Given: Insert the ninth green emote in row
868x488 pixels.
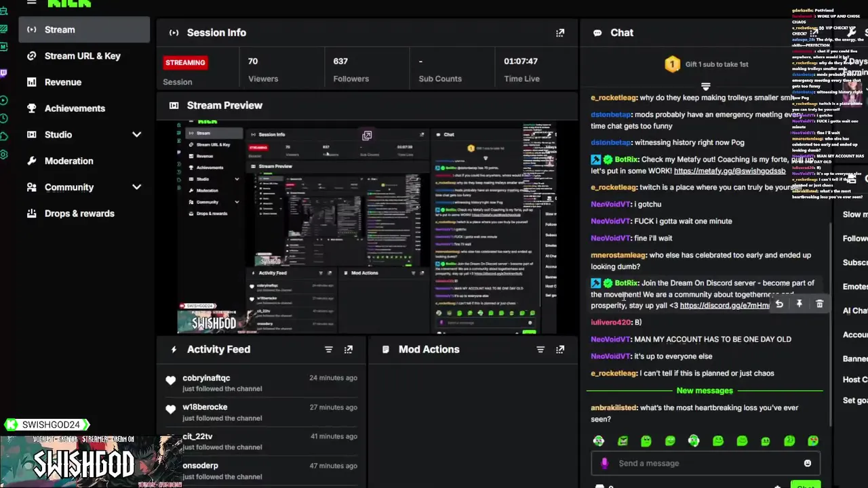Looking at the screenshot, I should coord(789,441).
